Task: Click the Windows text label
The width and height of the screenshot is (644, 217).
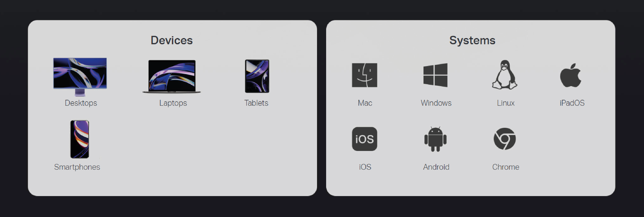Action: tap(436, 103)
